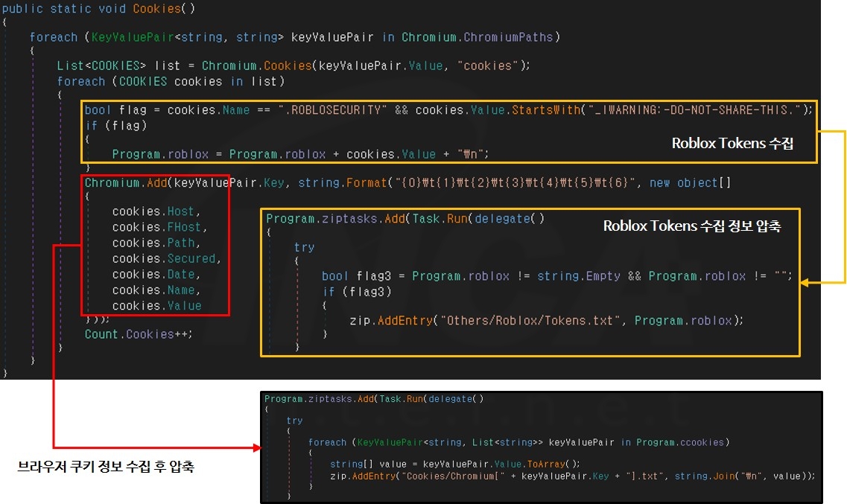The image size is (847, 504).
Task: Click the 'public static void Cookies()' method declaration
Action: pos(98,9)
